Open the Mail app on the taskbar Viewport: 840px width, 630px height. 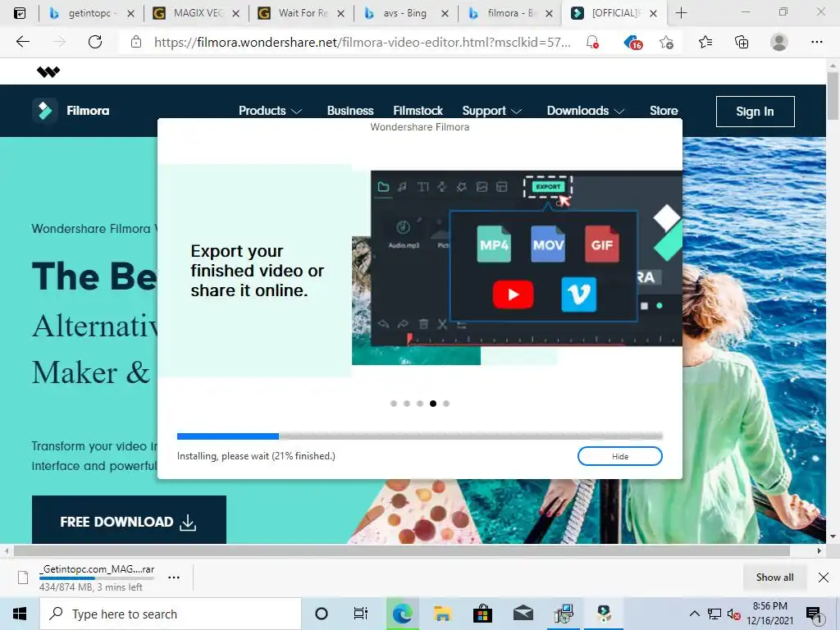[x=523, y=614]
